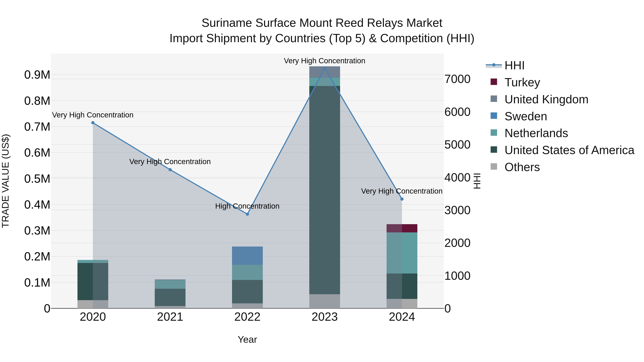The height and width of the screenshot is (362, 644).
Task: Click the United Kingdom segment of 2023 bar
Action: point(325,72)
